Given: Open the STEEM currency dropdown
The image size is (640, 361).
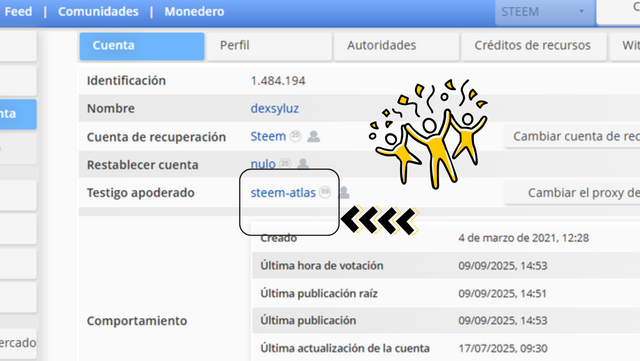Looking at the screenshot, I should coord(543,12).
